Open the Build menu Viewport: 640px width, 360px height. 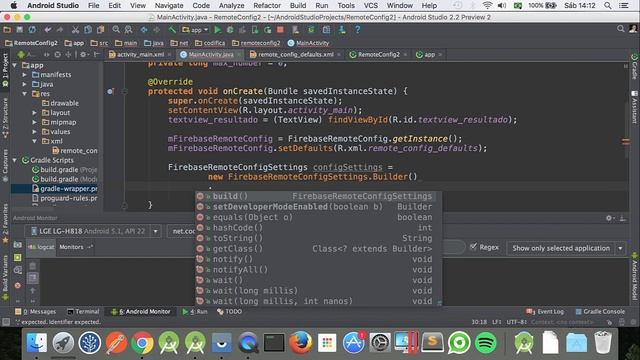click(x=298, y=6)
